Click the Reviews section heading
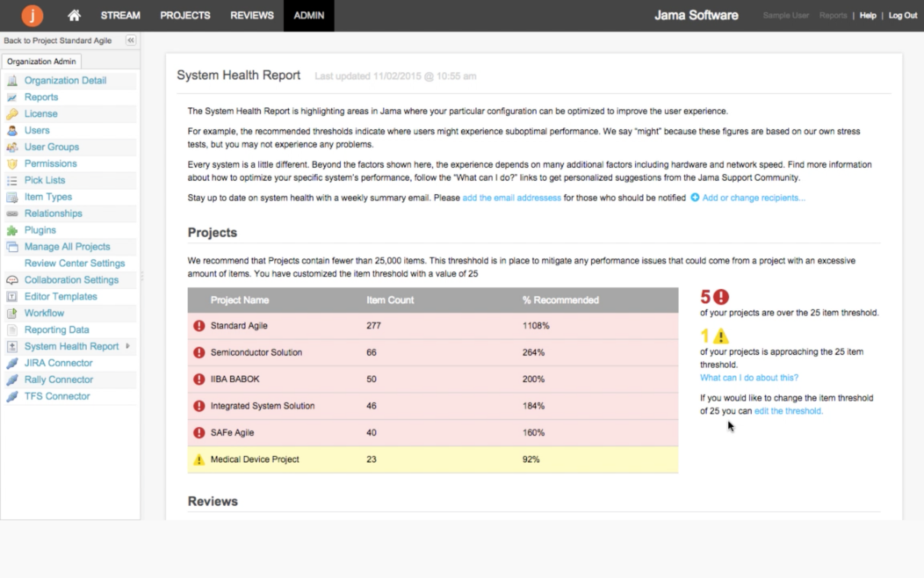 (x=213, y=501)
